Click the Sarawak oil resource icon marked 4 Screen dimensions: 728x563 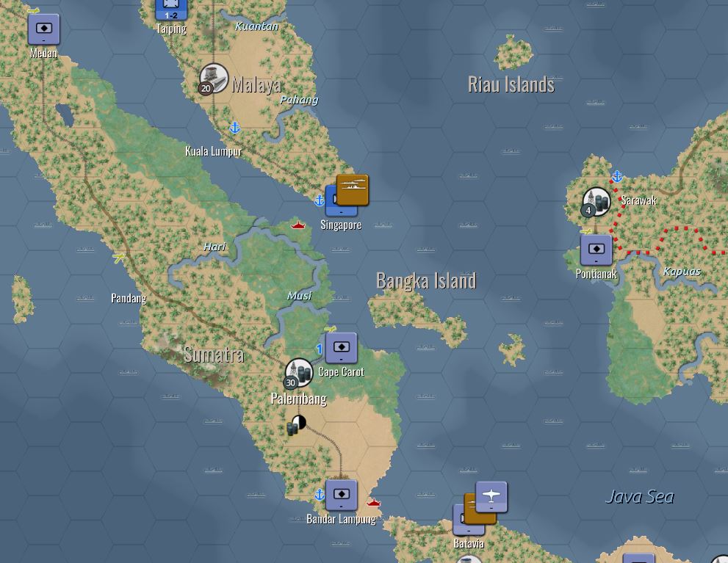pos(597,202)
